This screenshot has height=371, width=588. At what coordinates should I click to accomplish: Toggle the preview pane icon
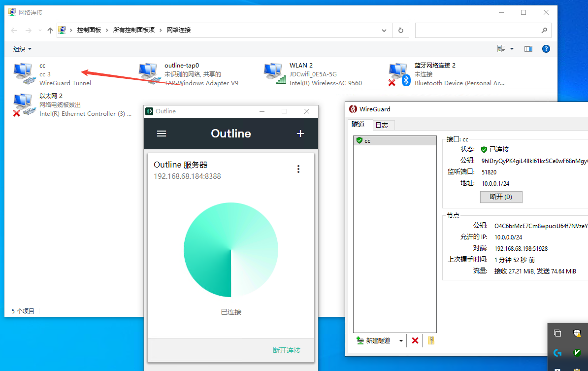(x=528, y=49)
